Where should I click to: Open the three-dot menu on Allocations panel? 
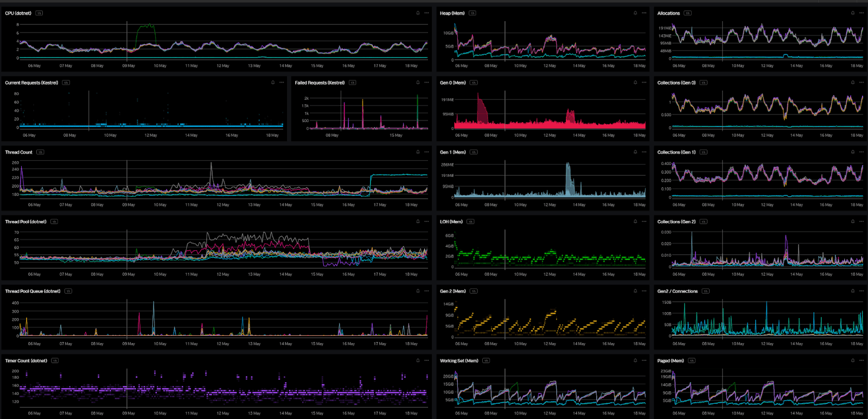tap(861, 13)
